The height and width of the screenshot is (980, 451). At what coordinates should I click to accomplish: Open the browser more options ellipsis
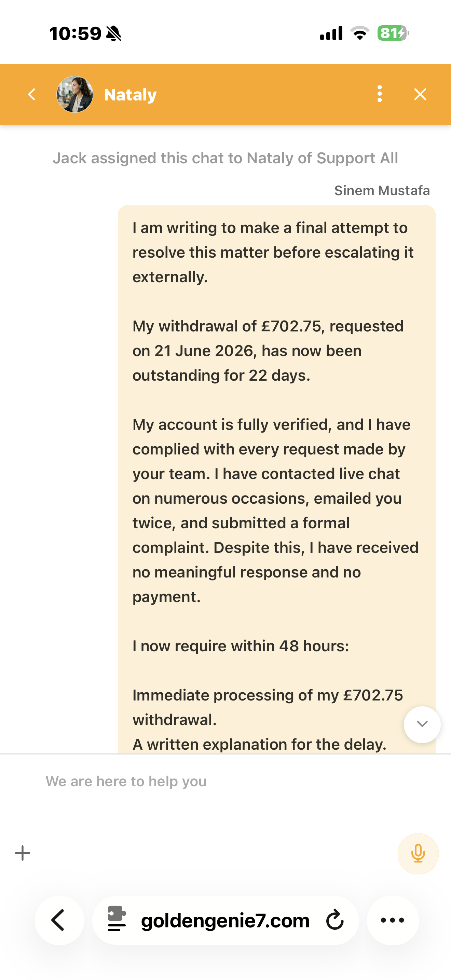click(393, 920)
